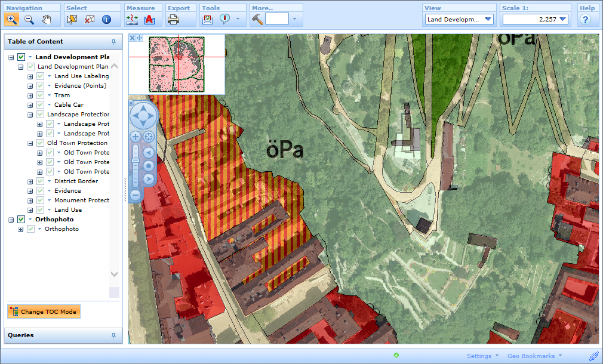Expand the Land Use Labeling tree node
The height and width of the screenshot is (364, 603).
pyautogui.click(x=30, y=76)
